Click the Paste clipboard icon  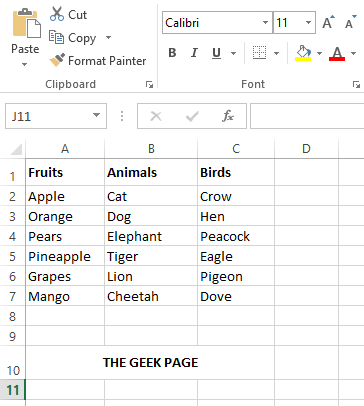tap(27, 23)
